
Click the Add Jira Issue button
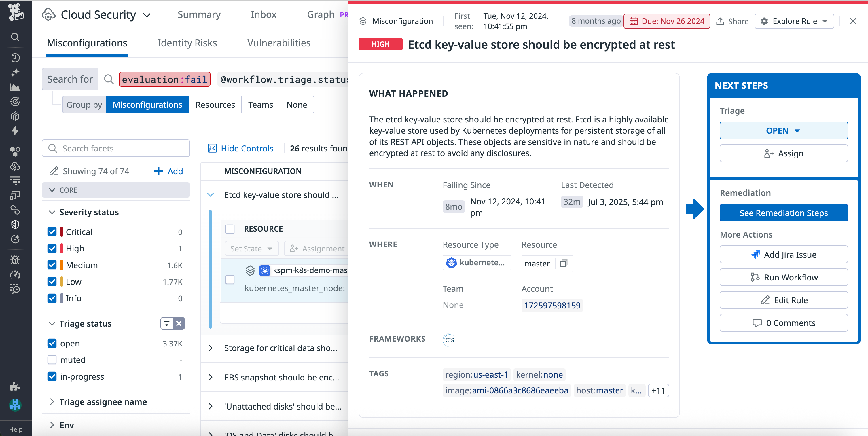(x=783, y=254)
